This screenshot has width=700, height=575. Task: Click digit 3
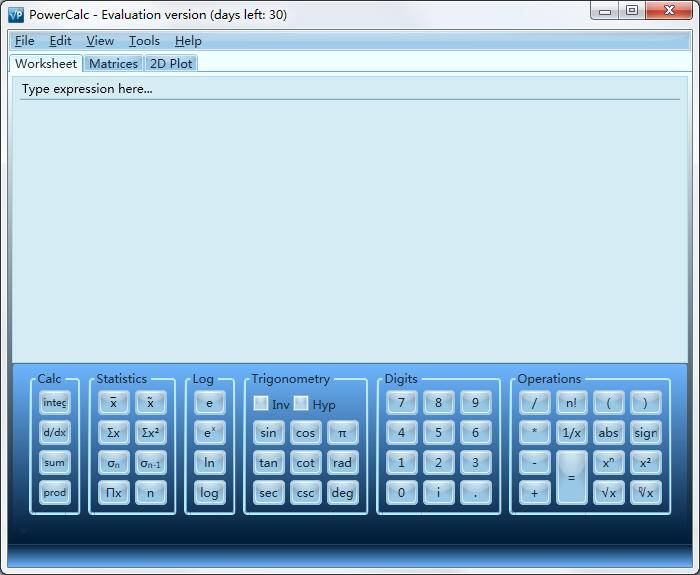coord(475,462)
